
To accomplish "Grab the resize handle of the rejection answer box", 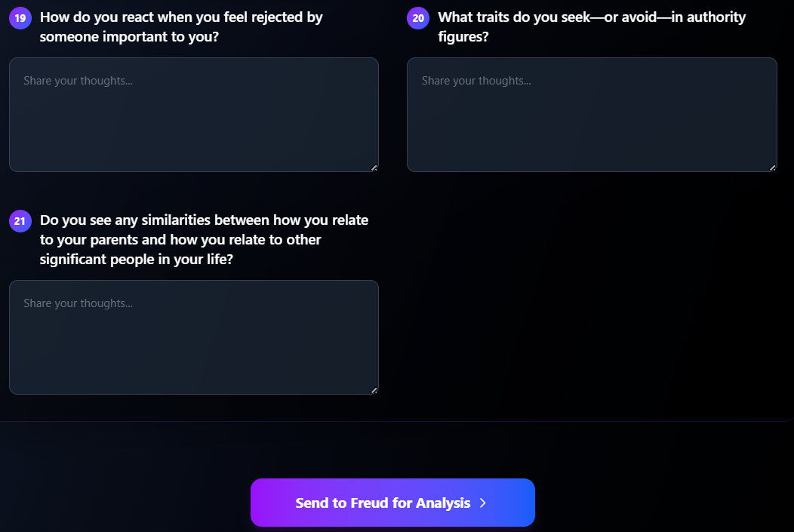I will 374,168.
